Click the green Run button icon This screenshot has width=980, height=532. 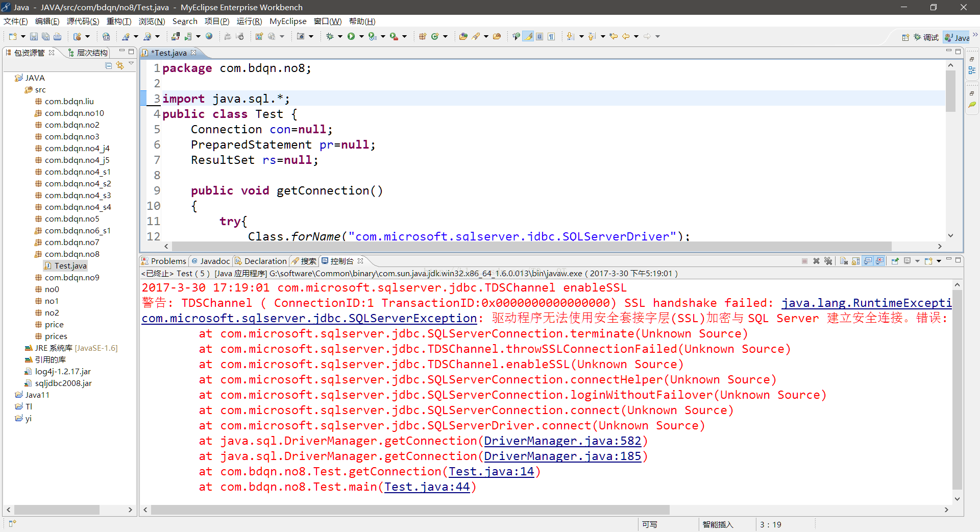tap(351, 36)
